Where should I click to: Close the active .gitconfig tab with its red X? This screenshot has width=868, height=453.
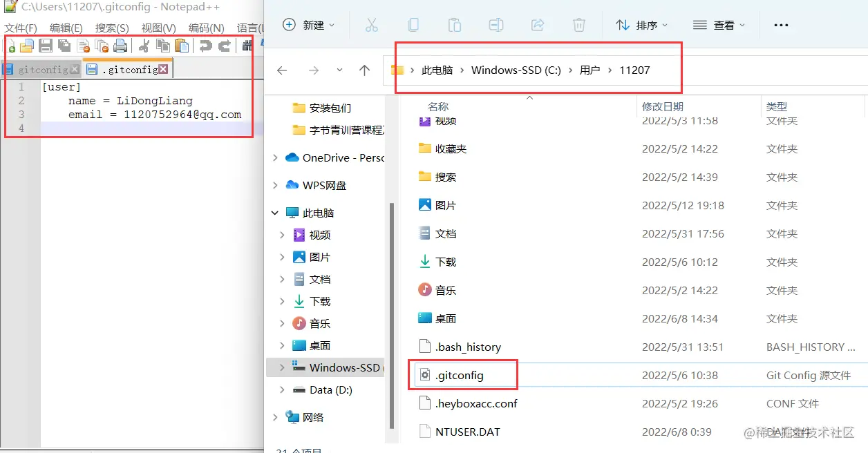coord(163,69)
